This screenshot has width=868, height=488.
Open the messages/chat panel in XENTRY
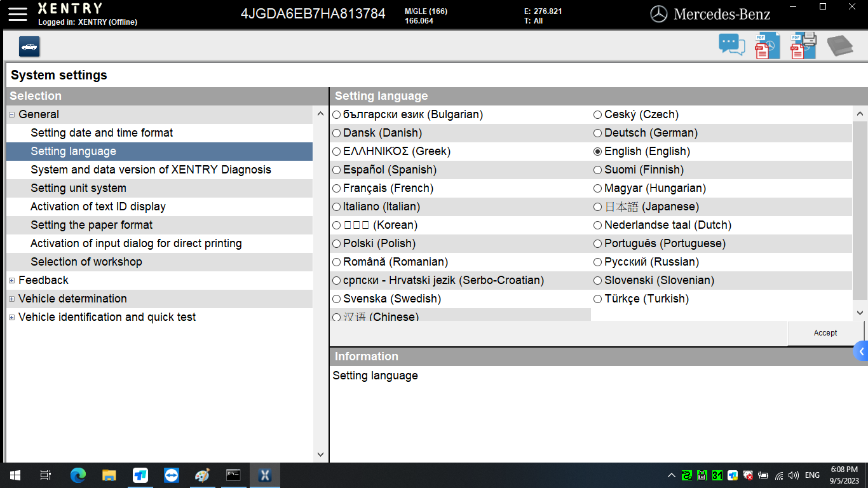pyautogui.click(x=731, y=45)
